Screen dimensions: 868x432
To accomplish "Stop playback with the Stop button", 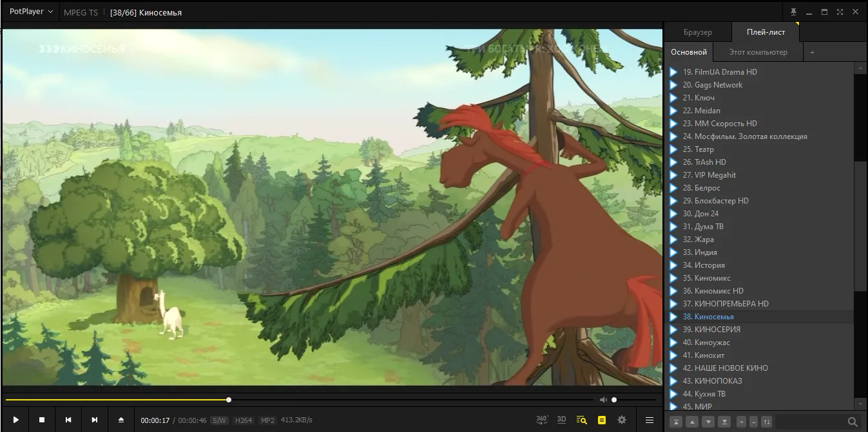I will [x=42, y=420].
